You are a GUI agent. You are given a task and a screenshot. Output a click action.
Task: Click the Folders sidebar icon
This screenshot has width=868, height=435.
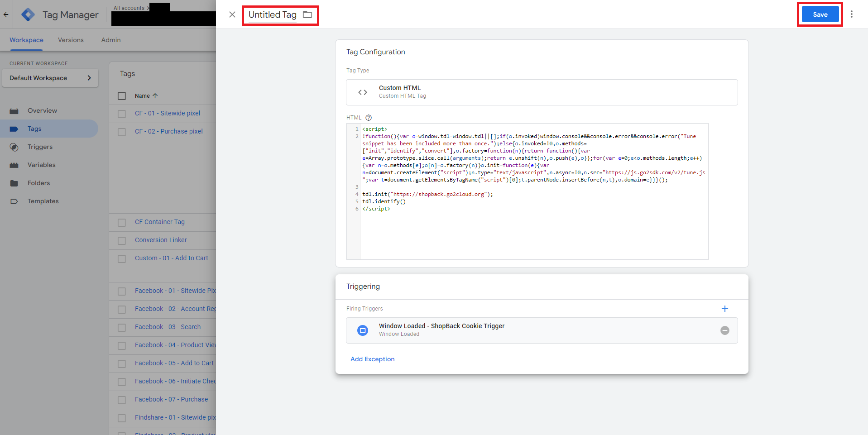14,183
